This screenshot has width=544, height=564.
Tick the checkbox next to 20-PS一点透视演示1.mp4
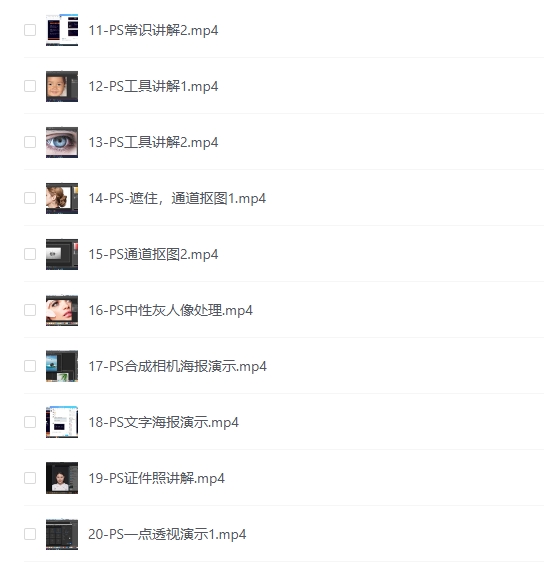[x=30, y=534]
